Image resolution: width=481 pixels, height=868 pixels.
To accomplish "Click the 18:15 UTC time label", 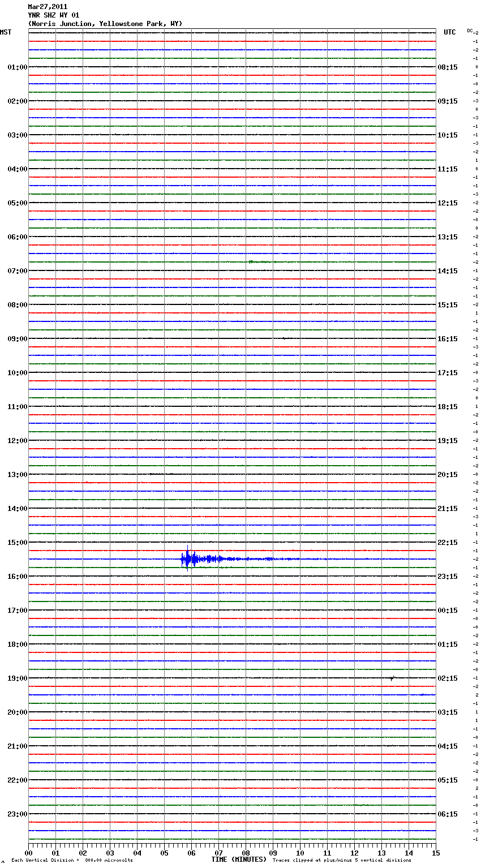I will [448, 407].
